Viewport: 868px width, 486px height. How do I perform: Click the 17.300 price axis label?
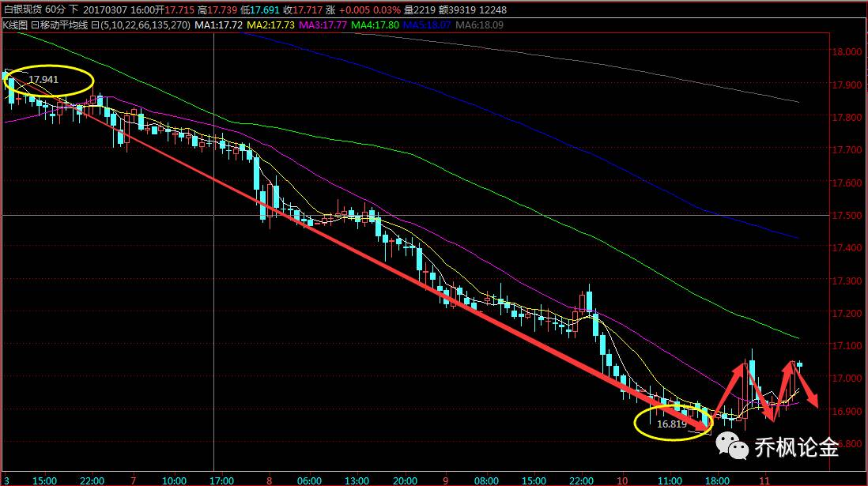click(x=847, y=281)
